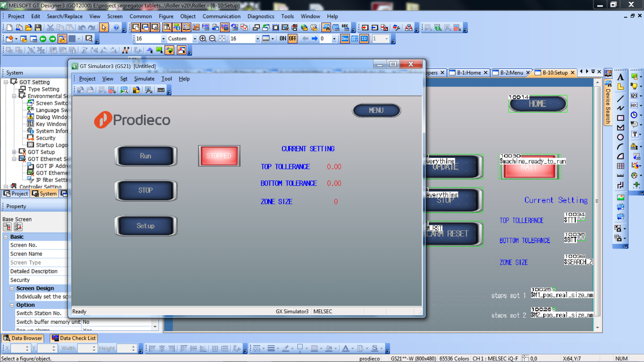Image resolution: width=644 pixels, height=362 pixels.
Task: Open the Custom zoom dropdown
Action: point(195,39)
